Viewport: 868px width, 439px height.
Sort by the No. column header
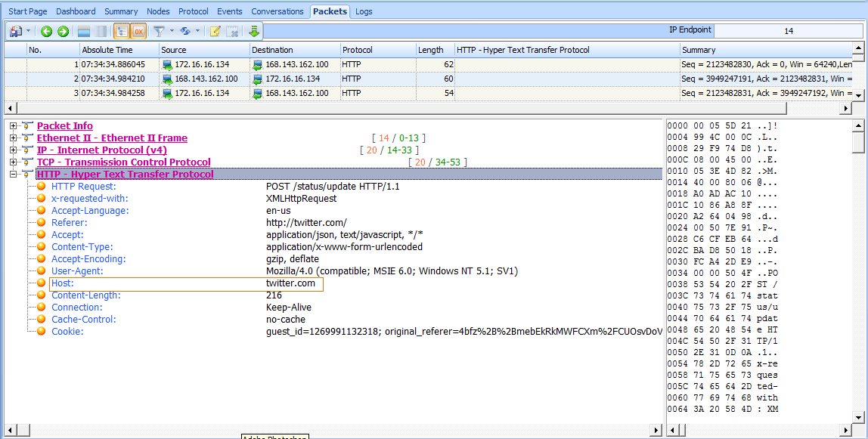tap(53, 50)
